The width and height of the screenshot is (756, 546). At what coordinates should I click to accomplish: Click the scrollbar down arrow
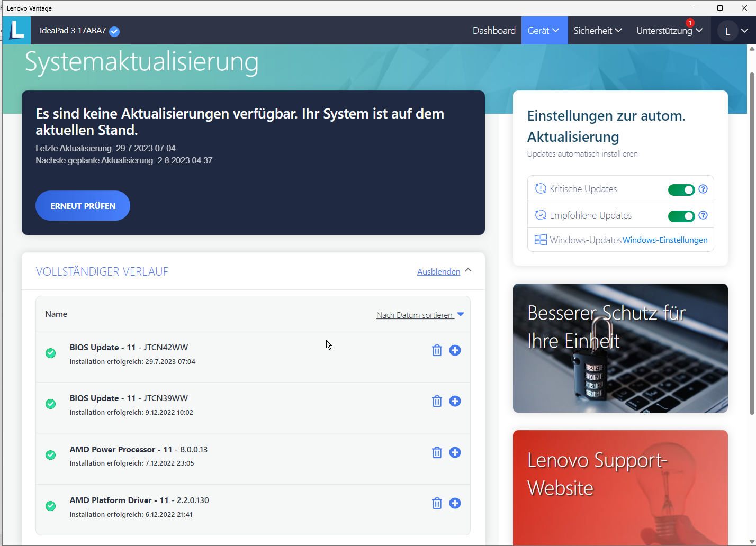click(x=752, y=542)
